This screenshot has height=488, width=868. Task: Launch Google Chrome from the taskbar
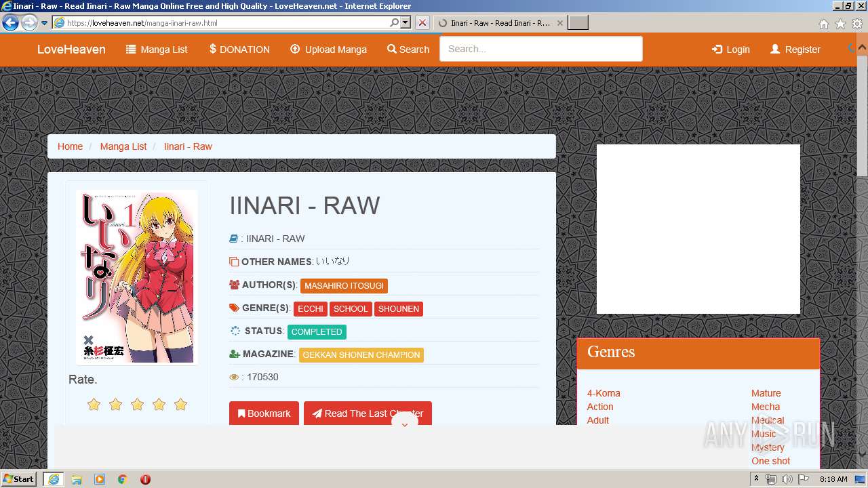click(x=123, y=479)
